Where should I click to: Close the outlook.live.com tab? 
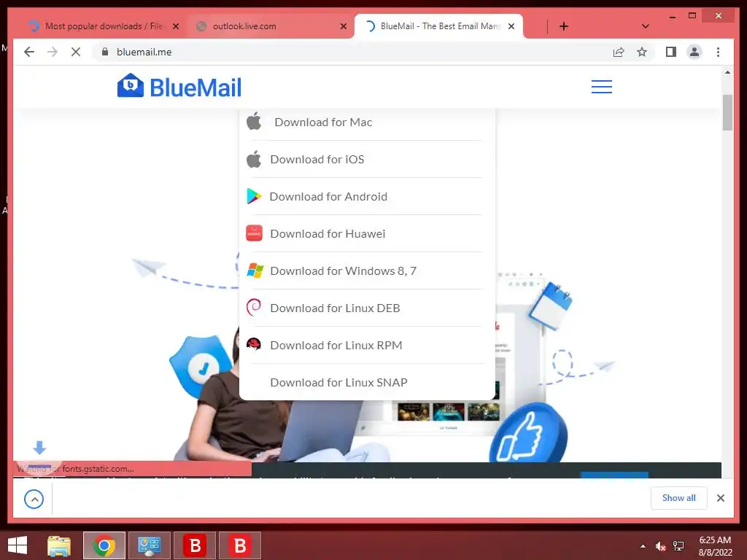tap(343, 26)
